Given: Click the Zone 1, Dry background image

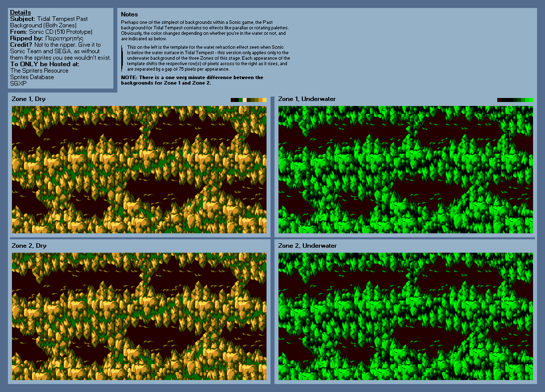Looking at the screenshot, I should coord(139,170).
